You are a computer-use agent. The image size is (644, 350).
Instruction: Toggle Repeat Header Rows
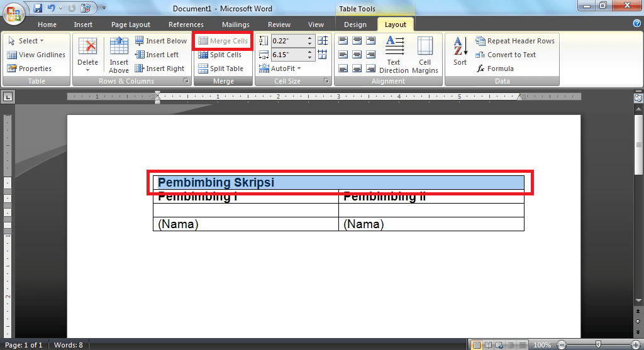pyautogui.click(x=515, y=41)
